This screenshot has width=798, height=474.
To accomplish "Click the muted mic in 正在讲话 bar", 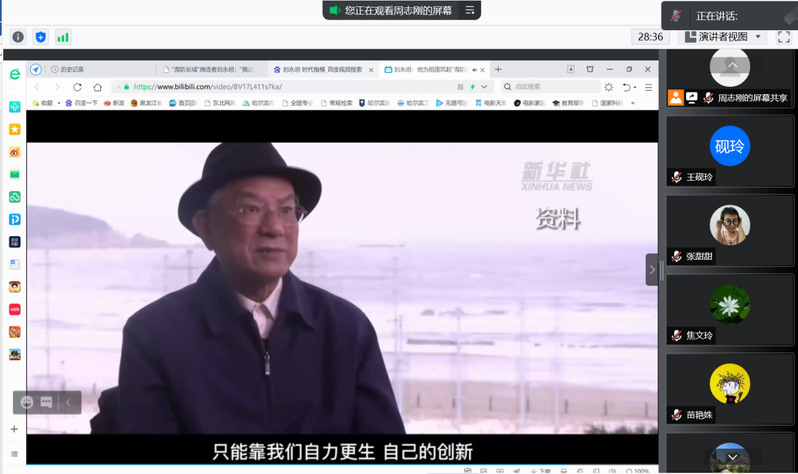I will click(676, 16).
